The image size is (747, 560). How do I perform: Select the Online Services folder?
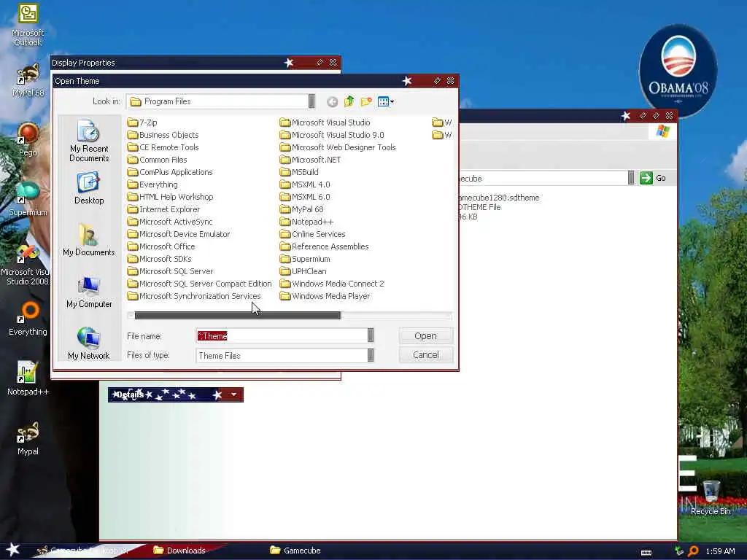pyautogui.click(x=313, y=234)
